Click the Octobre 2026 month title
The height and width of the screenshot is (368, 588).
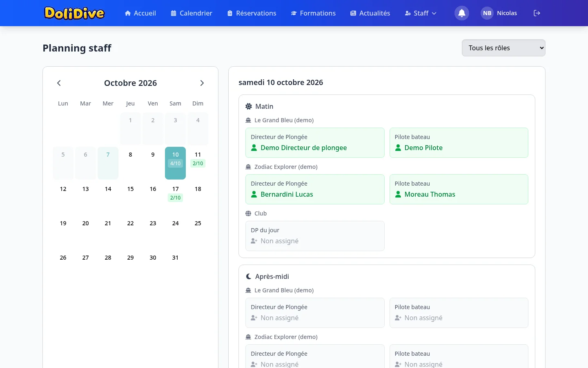130,83
